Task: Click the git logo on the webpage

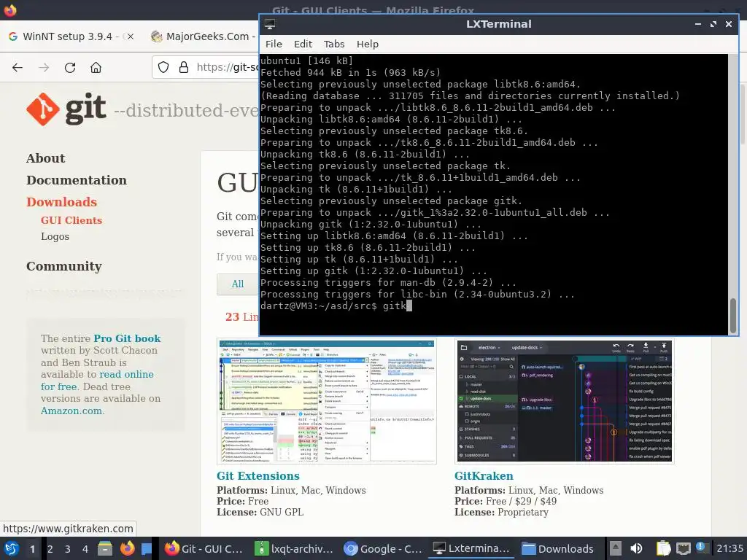Action: [66, 109]
